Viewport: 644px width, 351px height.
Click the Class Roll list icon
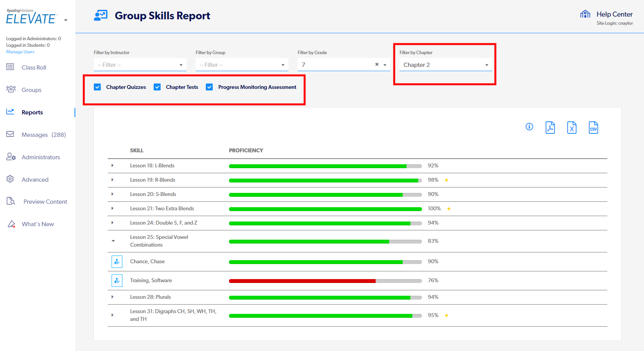[10, 67]
